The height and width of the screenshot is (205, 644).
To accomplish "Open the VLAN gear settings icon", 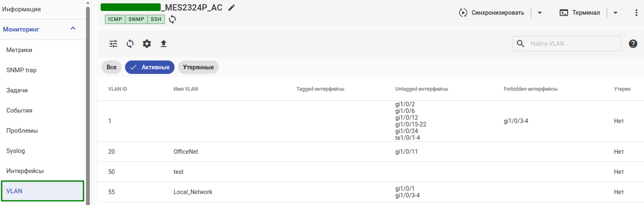I will coord(147,44).
